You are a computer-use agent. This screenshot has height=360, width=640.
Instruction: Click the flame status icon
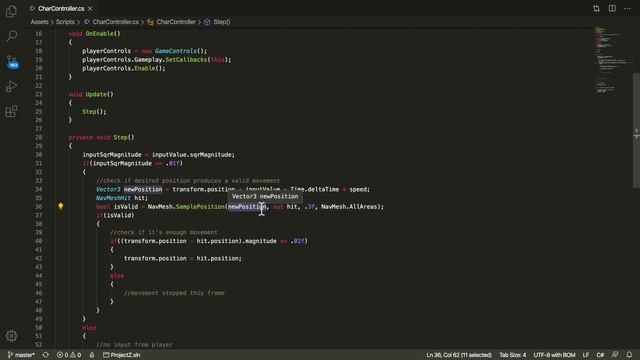(92, 355)
